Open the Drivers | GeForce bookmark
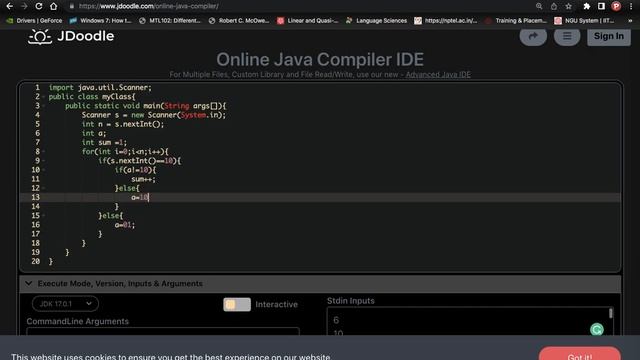This screenshot has width=640, height=360. (34, 20)
